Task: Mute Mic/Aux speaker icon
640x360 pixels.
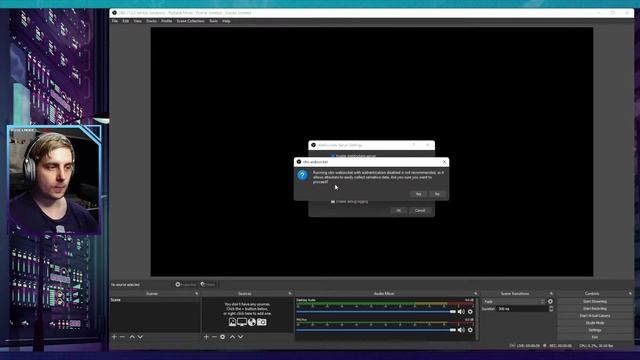Action: click(461, 330)
